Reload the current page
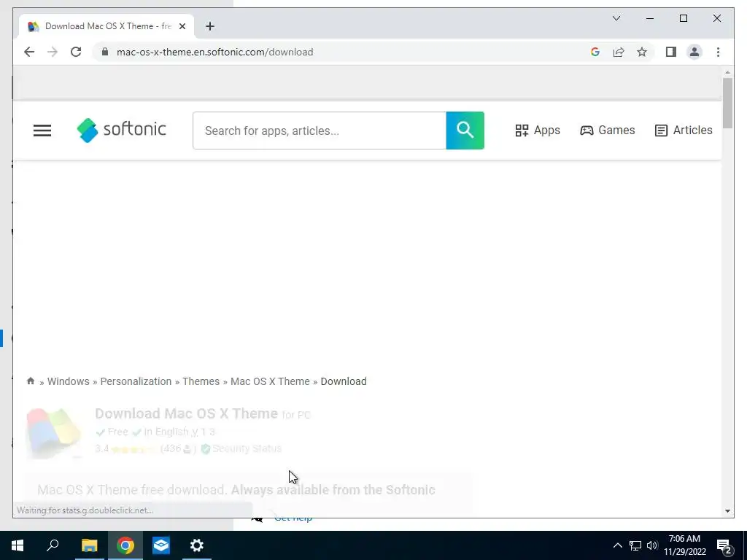This screenshot has width=747, height=560. [x=76, y=52]
